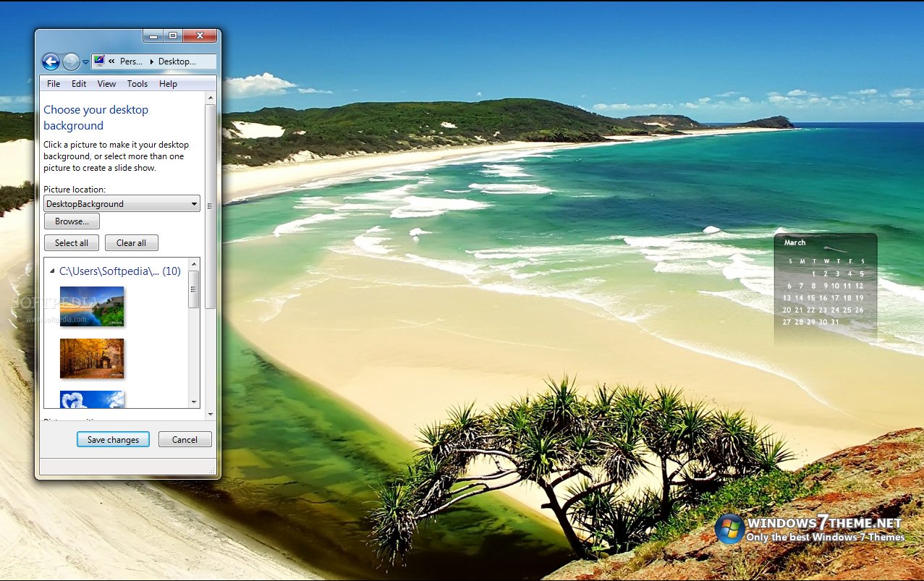This screenshot has width=924, height=581.
Task: Click the double-chevron in the address bar
Action: coord(112,62)
